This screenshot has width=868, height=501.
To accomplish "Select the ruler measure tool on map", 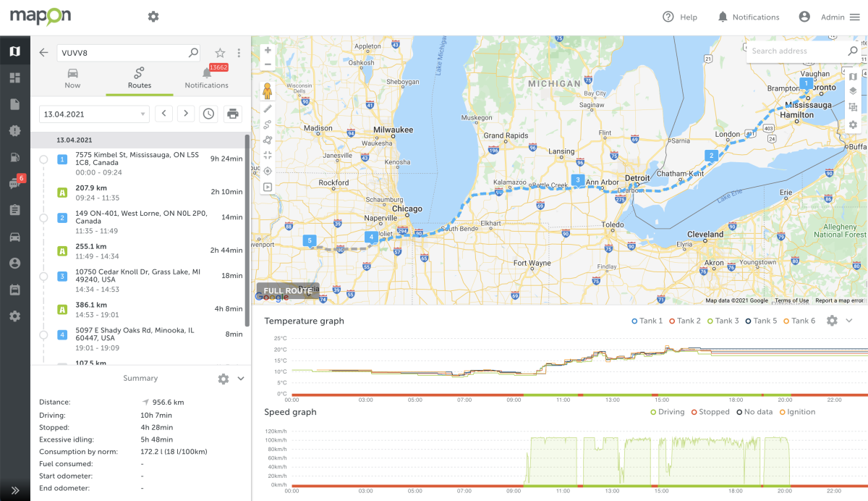I will click(268, 109).
